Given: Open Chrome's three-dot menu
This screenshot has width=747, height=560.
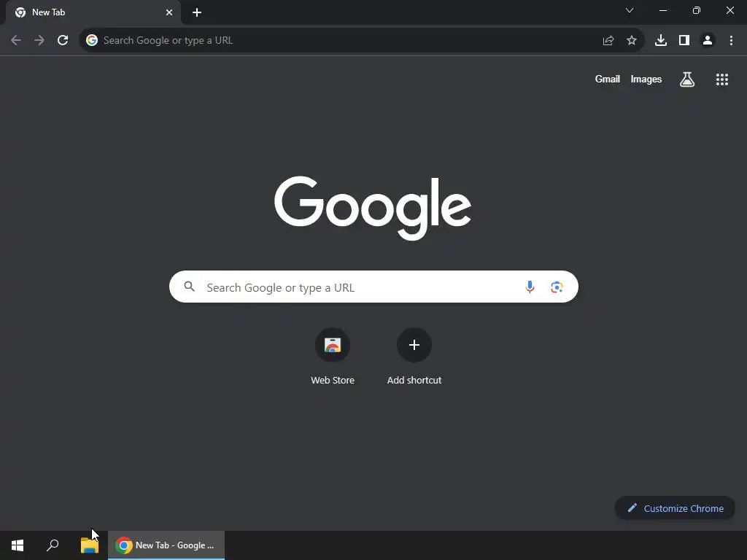Looking at the screenshot, I should click(731, 41).
